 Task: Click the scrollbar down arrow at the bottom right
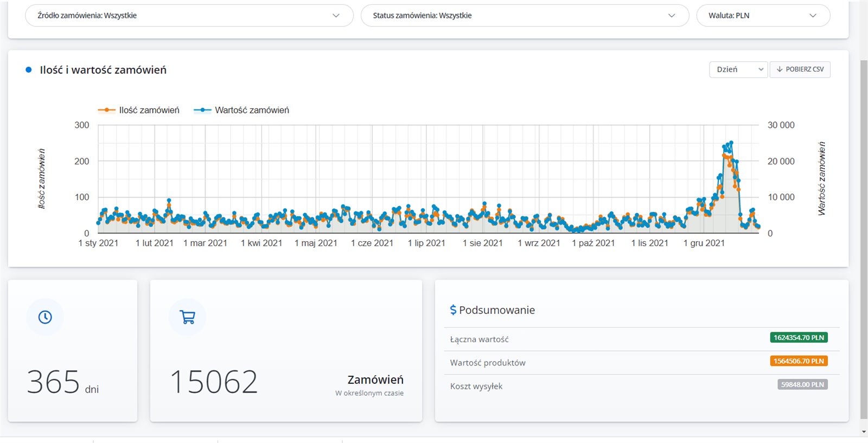click(x=864, y=432)
